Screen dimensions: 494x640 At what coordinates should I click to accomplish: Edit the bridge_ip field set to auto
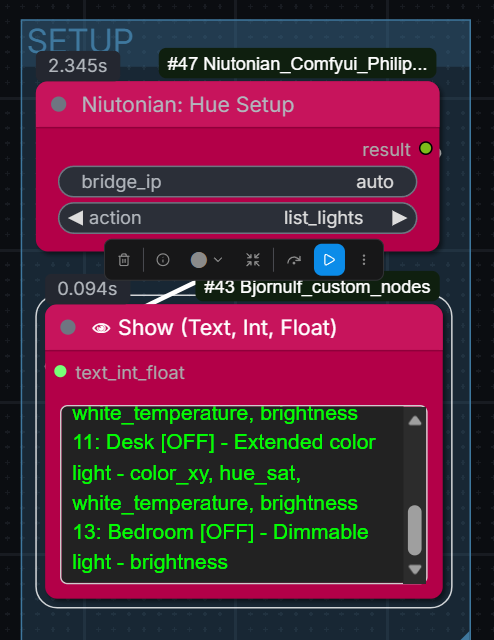tap(238, 182)
